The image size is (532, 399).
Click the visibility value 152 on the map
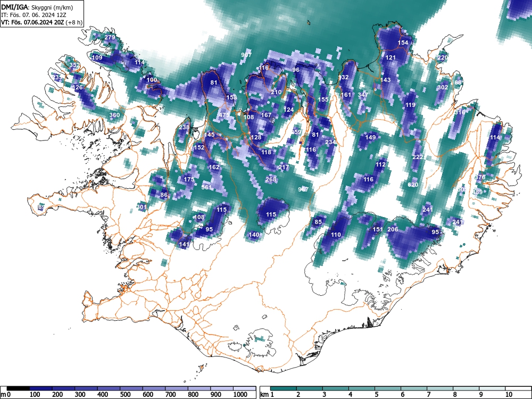pos(199,147)
